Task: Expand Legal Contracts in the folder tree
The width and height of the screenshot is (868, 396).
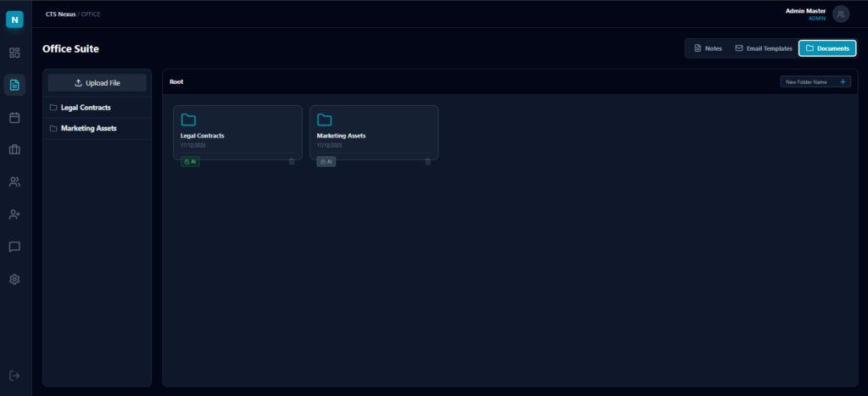Action: [85, 108]
